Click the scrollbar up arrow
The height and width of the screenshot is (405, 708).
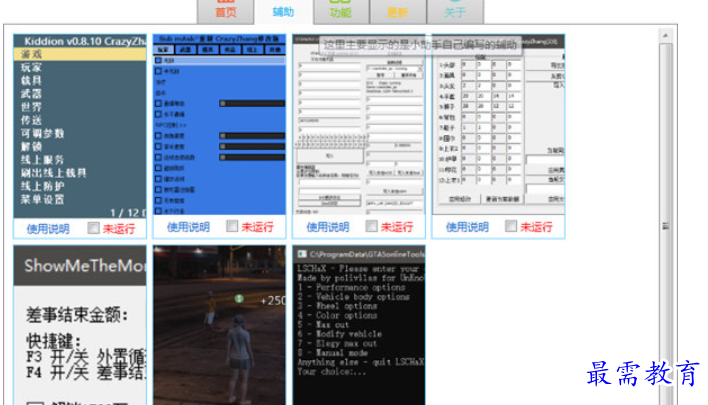[666, 36]
